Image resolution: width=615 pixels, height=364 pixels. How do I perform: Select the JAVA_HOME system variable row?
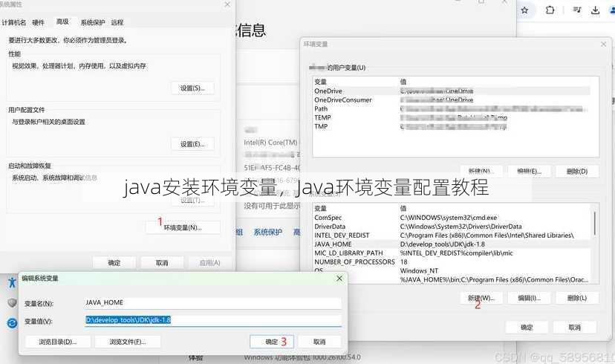coord(452,244)
